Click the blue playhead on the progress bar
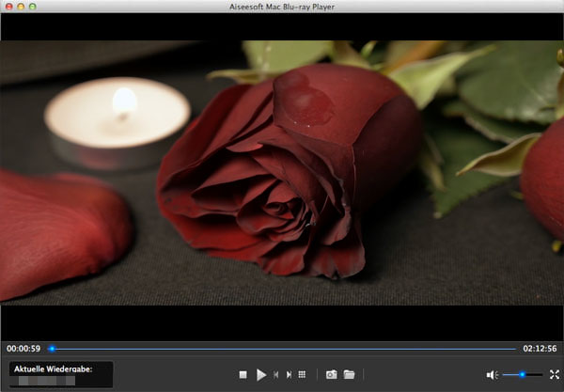 [52, 349]
